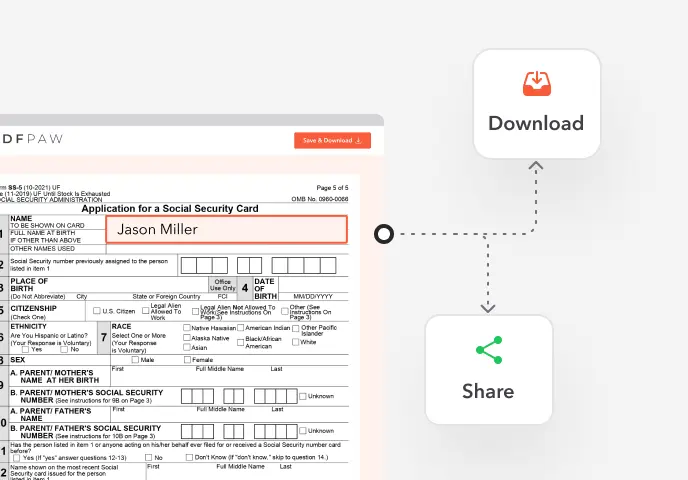
Task: Check the Asian race checkbox
Action: [187, 348]
